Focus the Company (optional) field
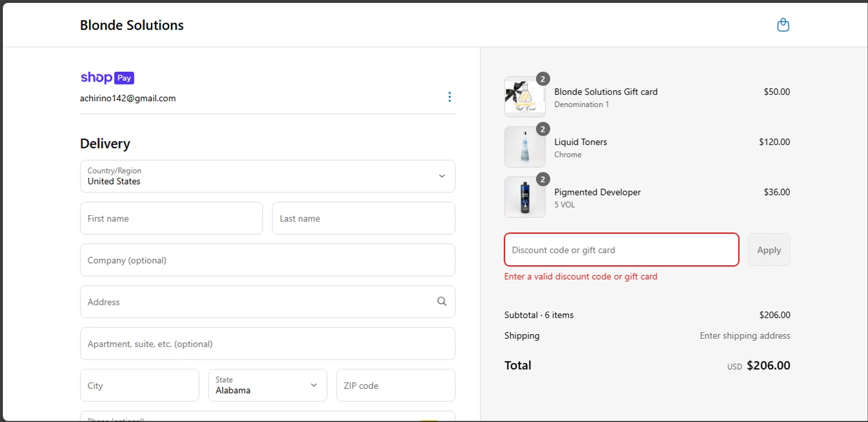This screenshot has width=868, height=422. pyautogui.click(x=267, y=260)
